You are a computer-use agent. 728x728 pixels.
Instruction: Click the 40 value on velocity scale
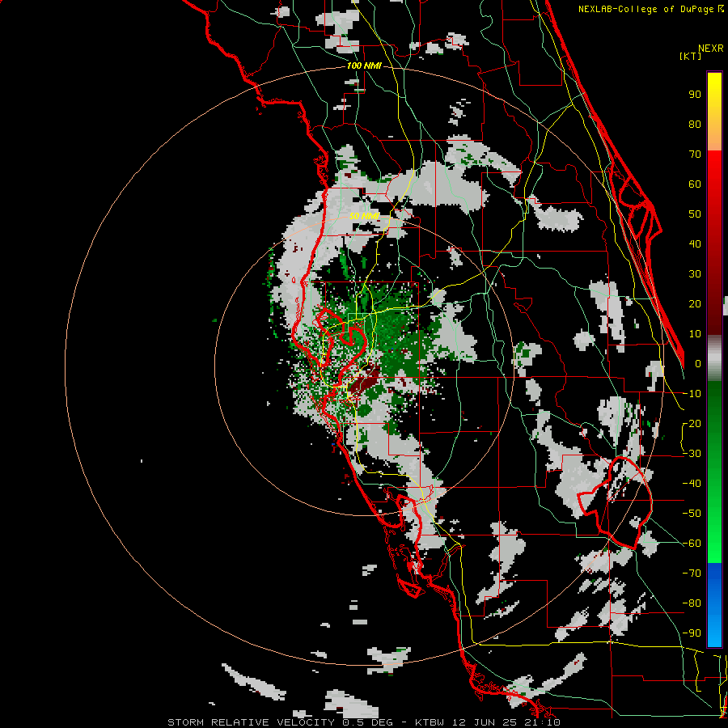click(x=695, y=244)
